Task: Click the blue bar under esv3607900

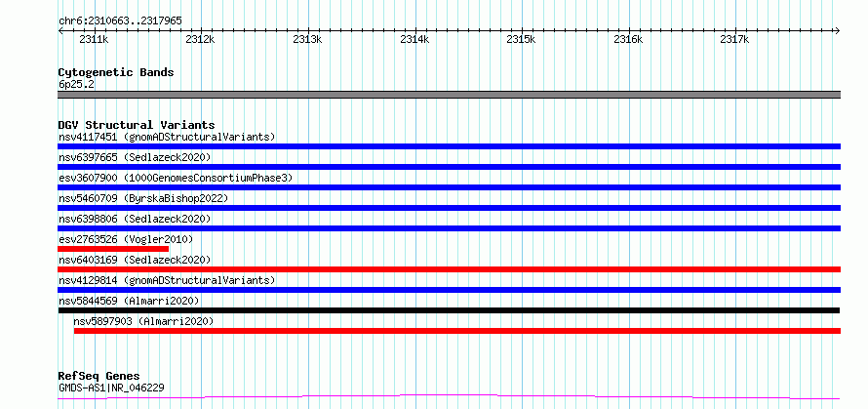Action: point(449,187)
